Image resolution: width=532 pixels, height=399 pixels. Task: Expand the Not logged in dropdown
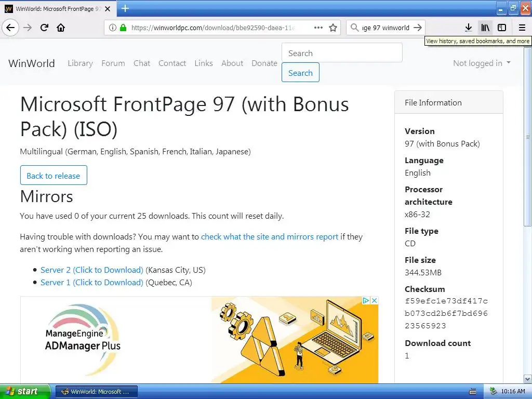click(x=482, y=63)
